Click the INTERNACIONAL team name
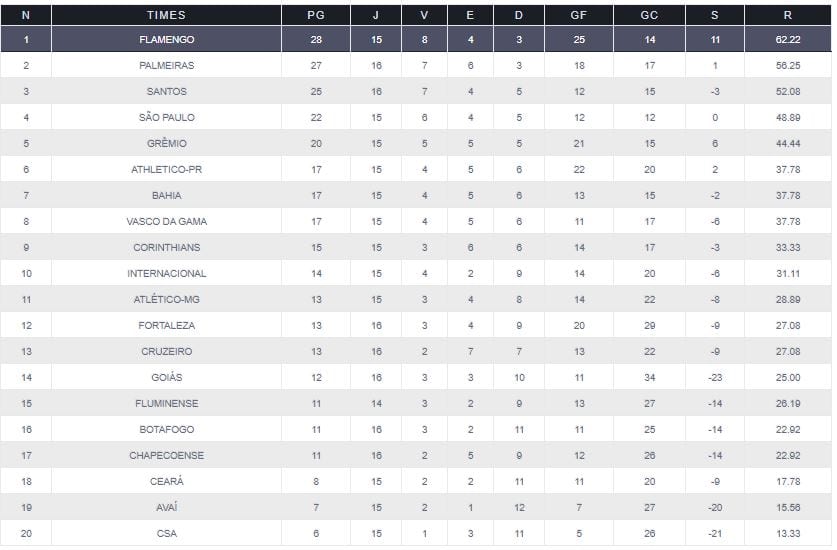 click(x=166, y=273)
